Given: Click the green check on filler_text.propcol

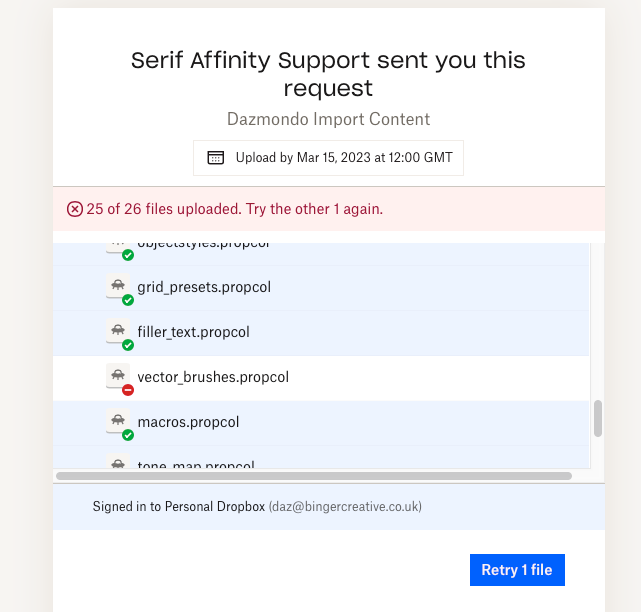Looking at the screenshot, I should tap(128, 345).
